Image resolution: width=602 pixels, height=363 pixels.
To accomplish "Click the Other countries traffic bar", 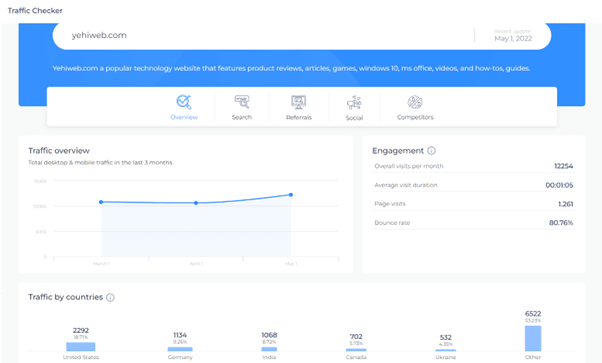I will pos(533,338).
